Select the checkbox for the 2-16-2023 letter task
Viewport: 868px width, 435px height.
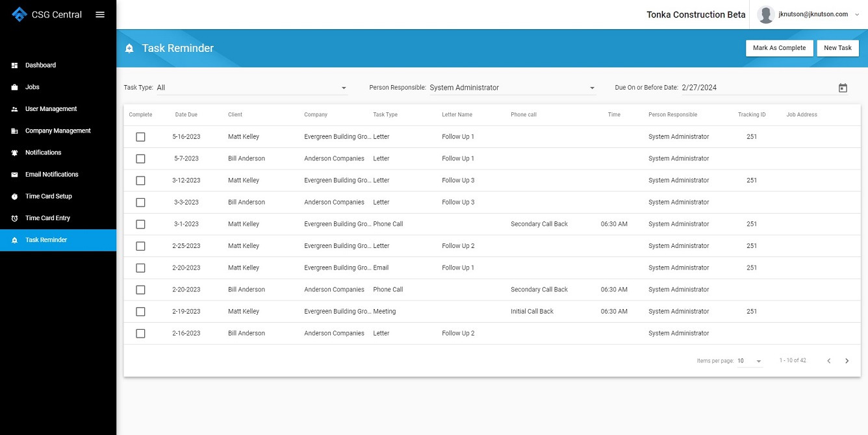tap(140, 333)
